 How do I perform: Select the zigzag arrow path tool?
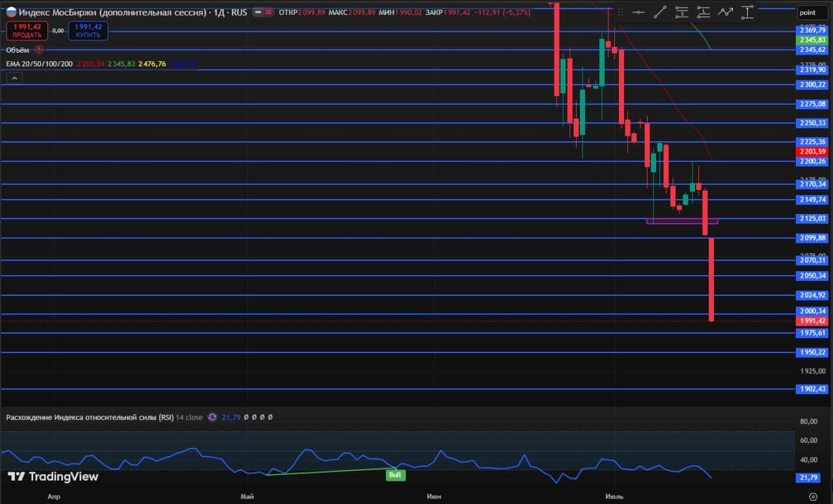(x=725, y=12)
